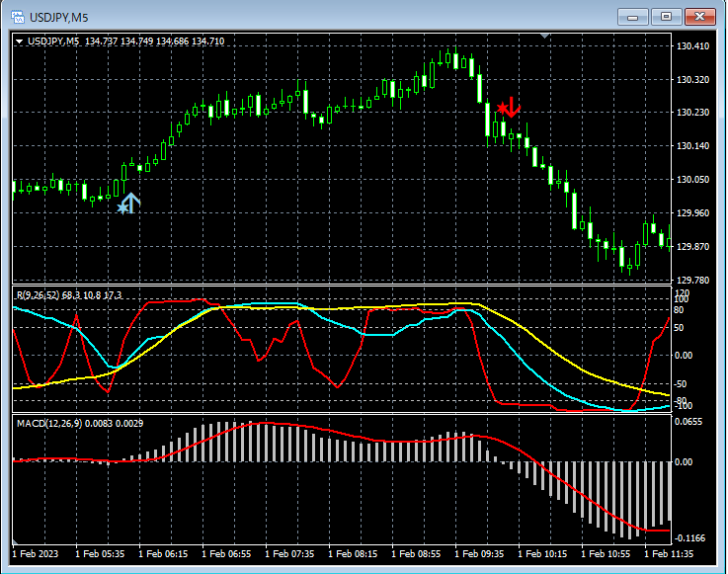Maximize the USDJPY,M5 chart window
The image size is (728, 574).
(667, 17)
